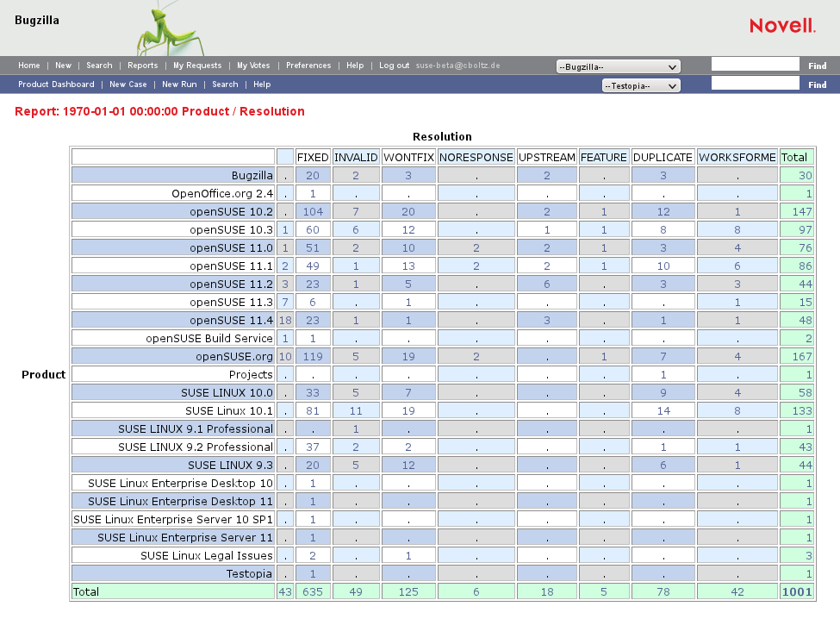Click the grand total 1001 link
Image resolution: width=840 pixels, height=619 pixels.
tap(797, 591)
